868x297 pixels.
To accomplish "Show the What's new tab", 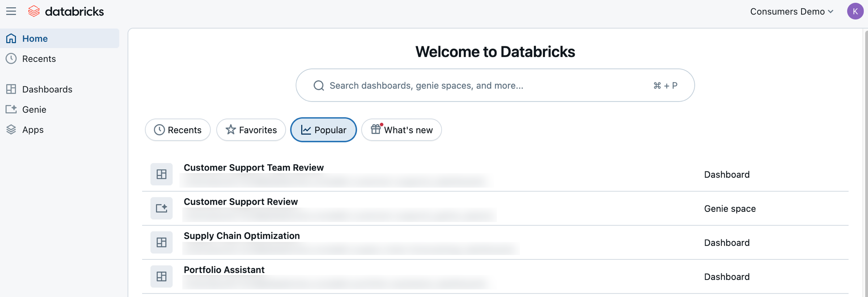I will [401, 130].
